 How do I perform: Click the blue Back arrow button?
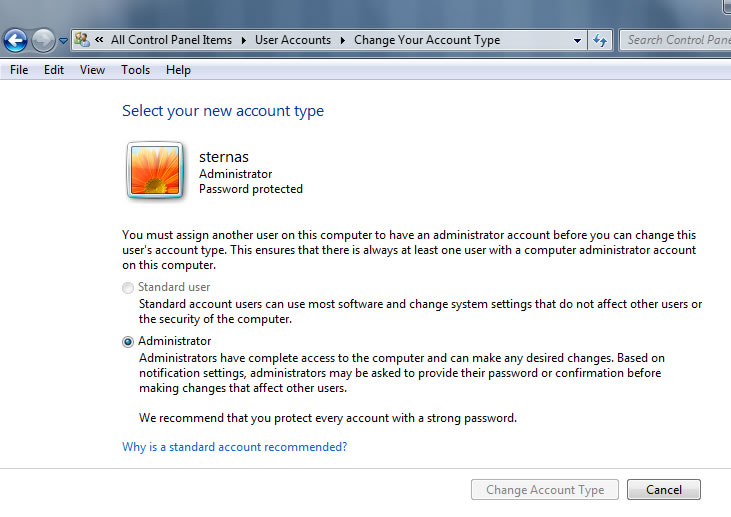point(15,41)
